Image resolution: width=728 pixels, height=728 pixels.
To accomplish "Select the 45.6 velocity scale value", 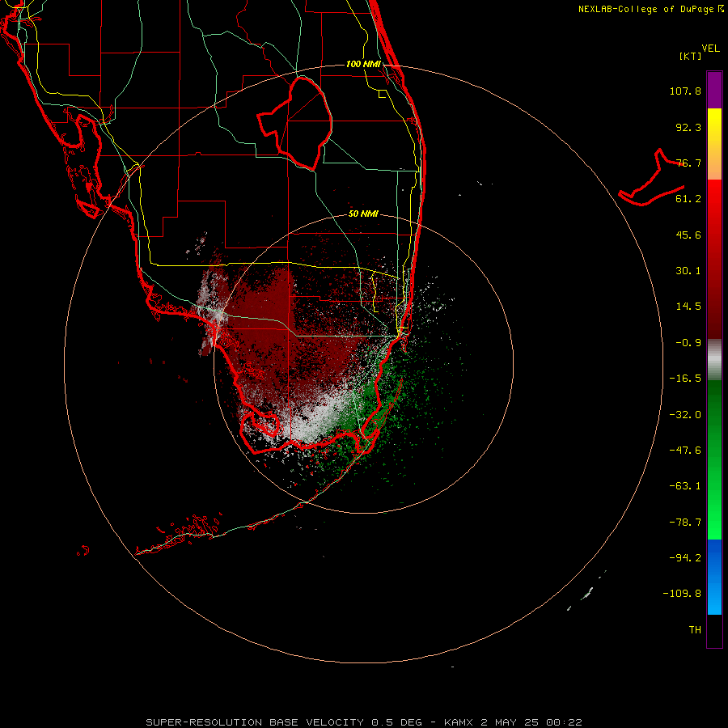I will coord(688,235).
